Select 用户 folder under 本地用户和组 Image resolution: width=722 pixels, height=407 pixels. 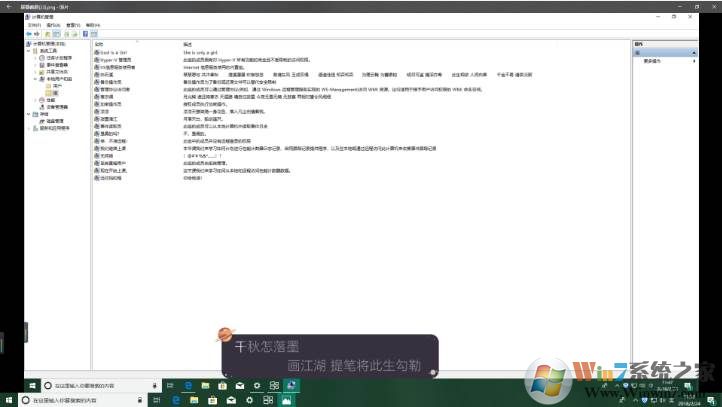coord(57,86)
